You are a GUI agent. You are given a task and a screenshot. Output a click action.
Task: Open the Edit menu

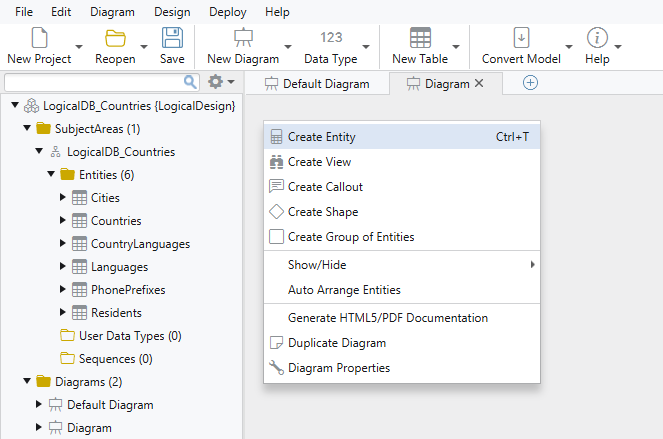(61, 12)
